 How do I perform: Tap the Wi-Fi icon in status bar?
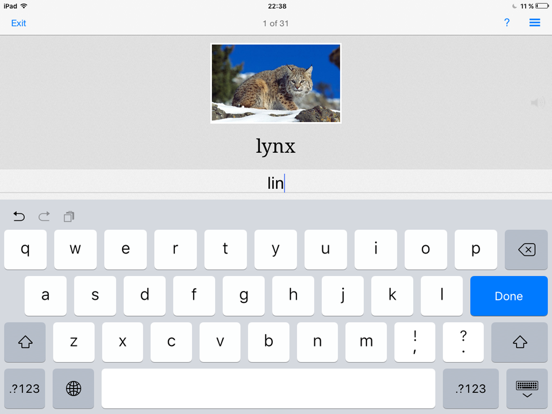point(24,6)
